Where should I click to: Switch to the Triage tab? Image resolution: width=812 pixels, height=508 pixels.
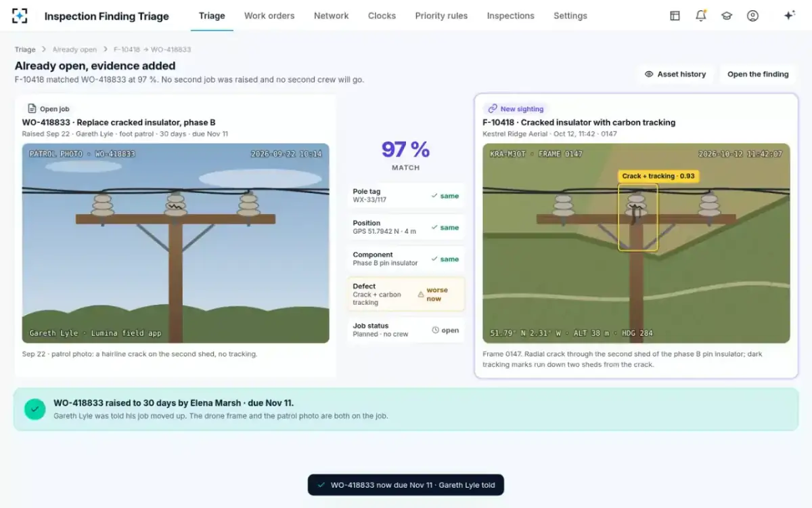[212, 16]
